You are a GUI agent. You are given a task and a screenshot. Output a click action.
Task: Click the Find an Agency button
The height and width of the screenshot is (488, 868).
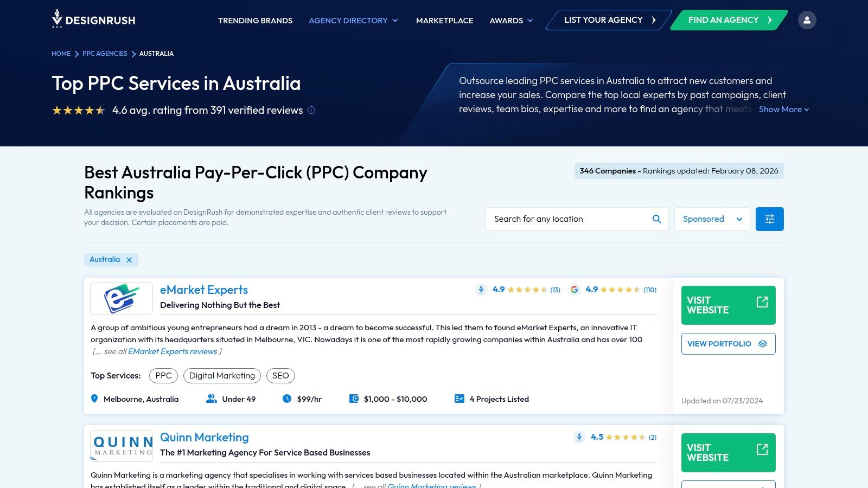pos(729,20)
